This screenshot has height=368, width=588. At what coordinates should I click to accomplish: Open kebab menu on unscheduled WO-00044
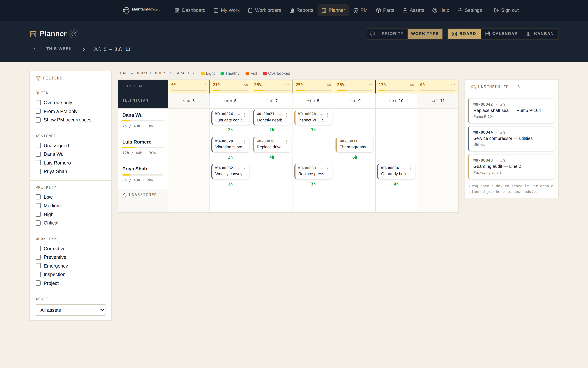point(549,132)
